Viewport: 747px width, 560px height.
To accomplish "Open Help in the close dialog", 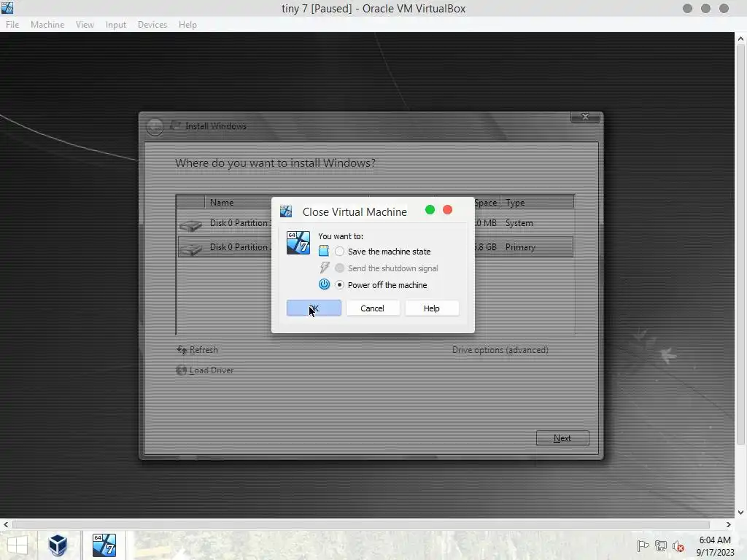I will [x=432, y=308].
